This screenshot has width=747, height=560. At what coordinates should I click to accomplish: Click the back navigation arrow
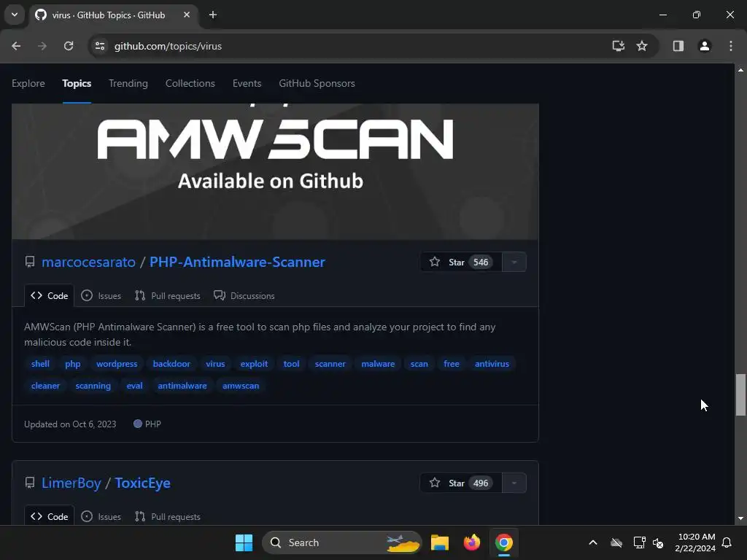pyautogui.click(x=16, y=46)
